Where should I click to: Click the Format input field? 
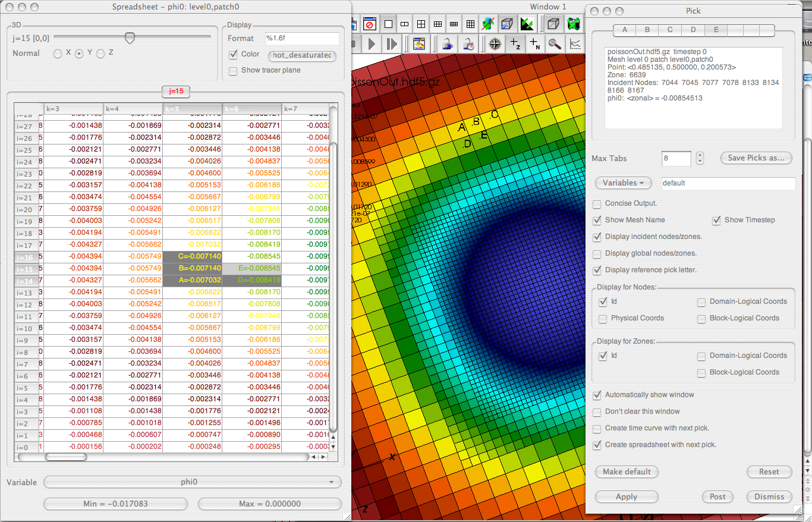pos(301,39)
